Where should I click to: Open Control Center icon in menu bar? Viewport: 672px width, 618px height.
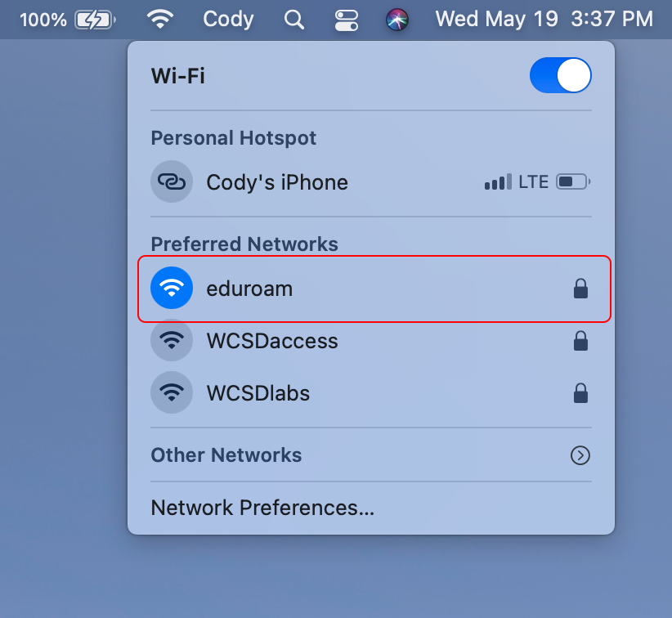point(347,20)
